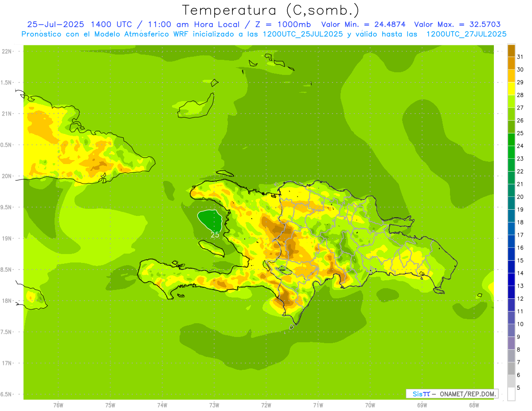This screenshot has width=532, height=411.
Task: Click the legend value 12
Action: tap(520, 298)
